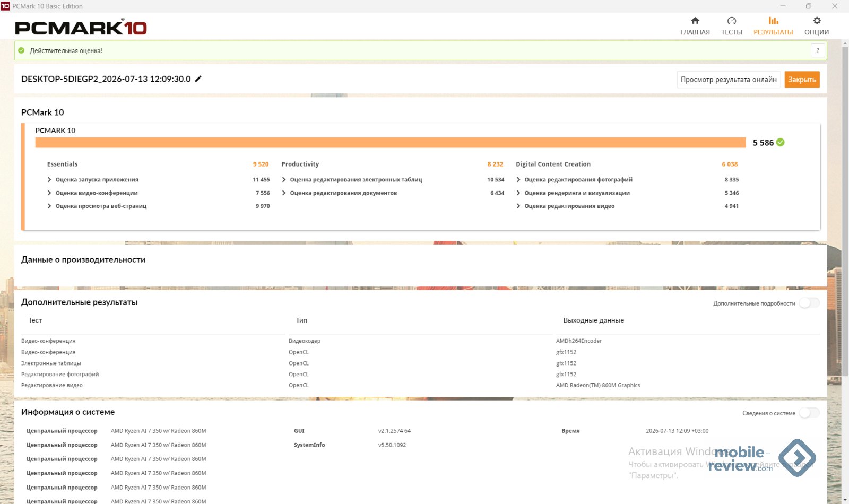Screen dimensions: 849x504
Task: Click the Digital Content Creation heading
Action: tap(553, 164)
